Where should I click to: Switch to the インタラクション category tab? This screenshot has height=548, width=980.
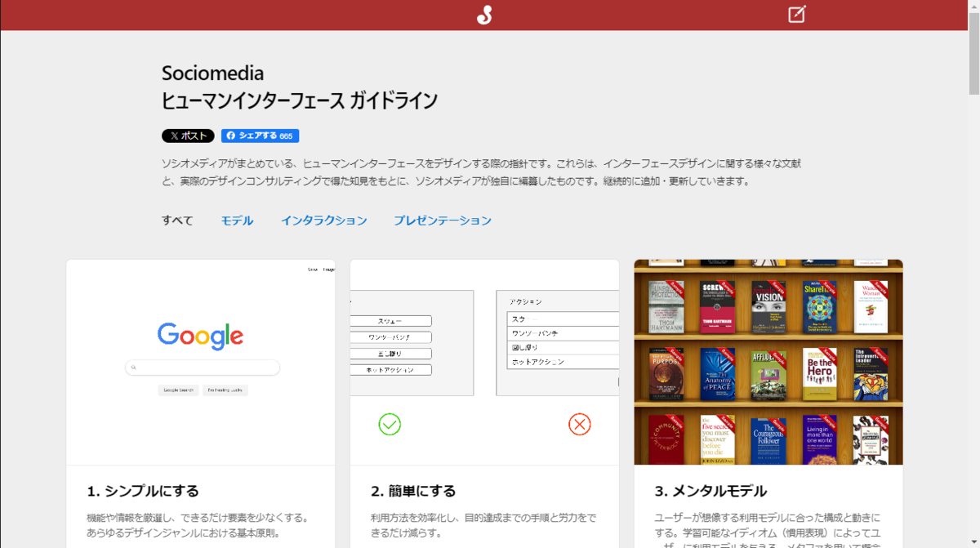tap(324, 221)
